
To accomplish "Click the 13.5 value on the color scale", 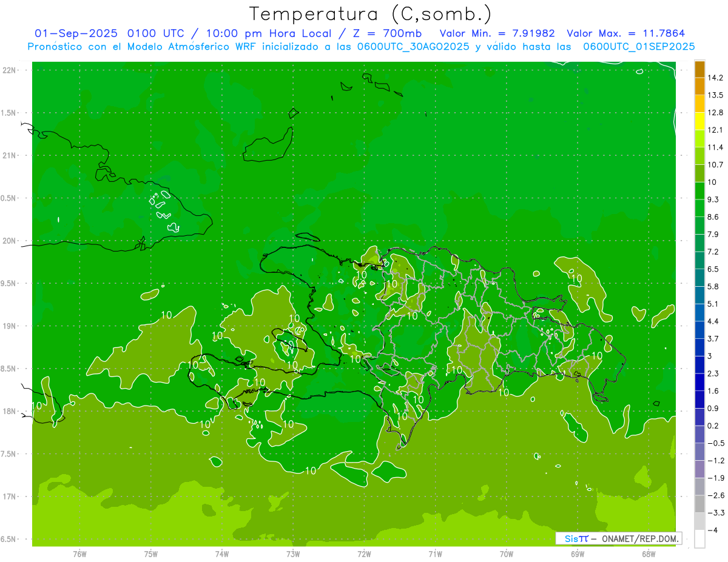I will [715, 95].
